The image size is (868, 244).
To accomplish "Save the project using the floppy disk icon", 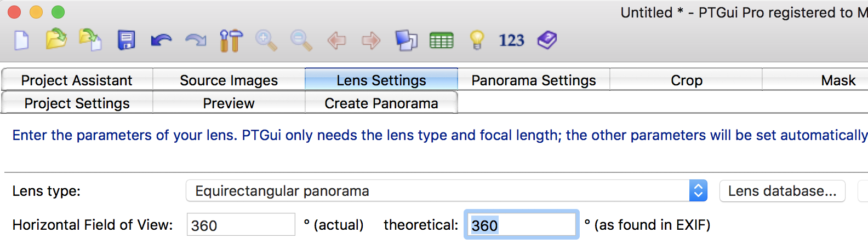I will point(127,40).
